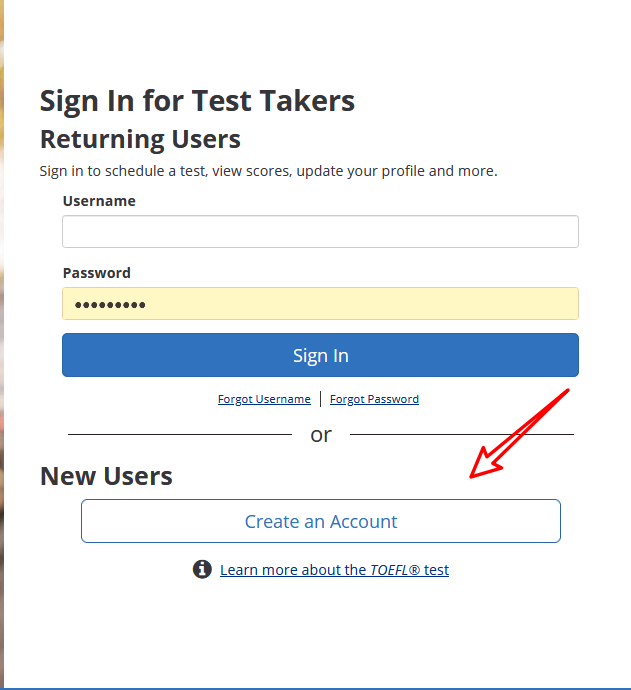Select the Sign In for Test Takers heading

pos(197,102)
